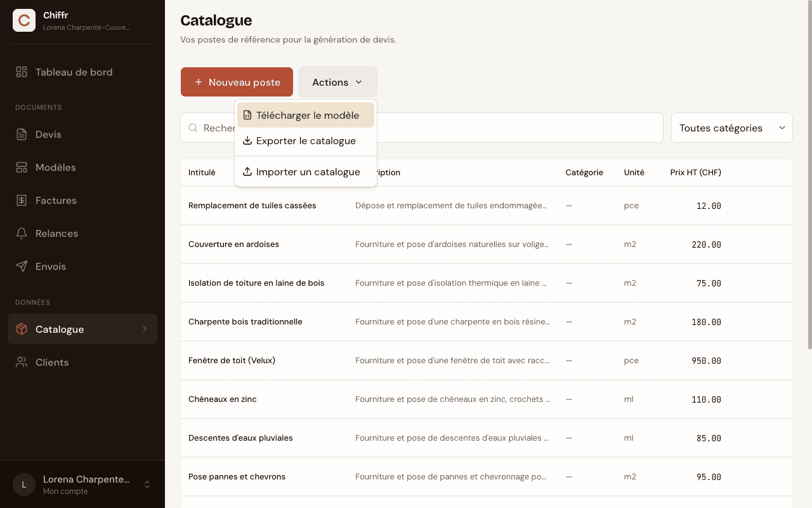This screenshot has width=812, height=508.
Task: Open row Charpente bois traditionnelle
Action: tap(487, 322)
